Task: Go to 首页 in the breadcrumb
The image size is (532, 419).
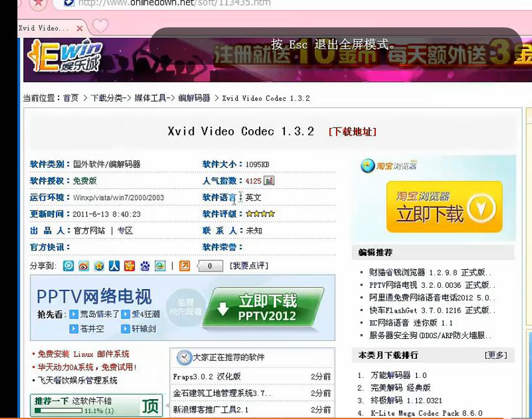Action: click(x=70, y=98)
